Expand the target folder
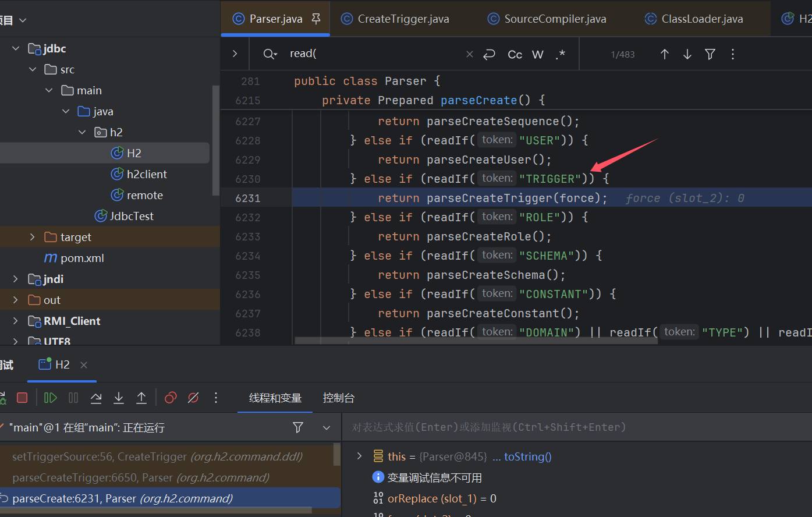Screen dimensions: 812x517 tap(33, 237)
